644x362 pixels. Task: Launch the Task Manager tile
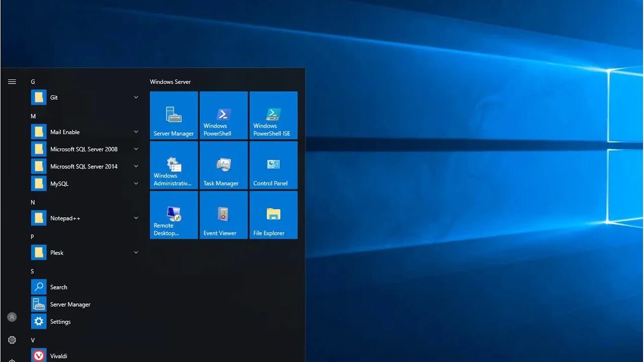point(223,165)
